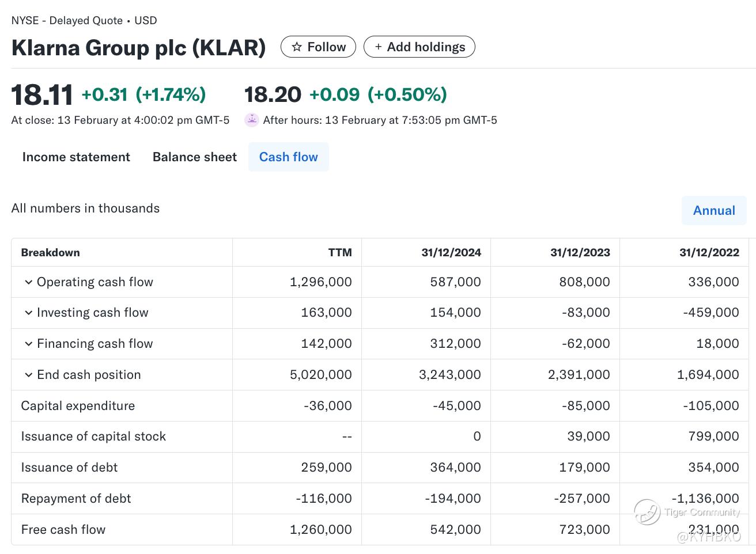Click the All numbers in thousands note
The image size is (756, 554).
click(x=85, y=208)
